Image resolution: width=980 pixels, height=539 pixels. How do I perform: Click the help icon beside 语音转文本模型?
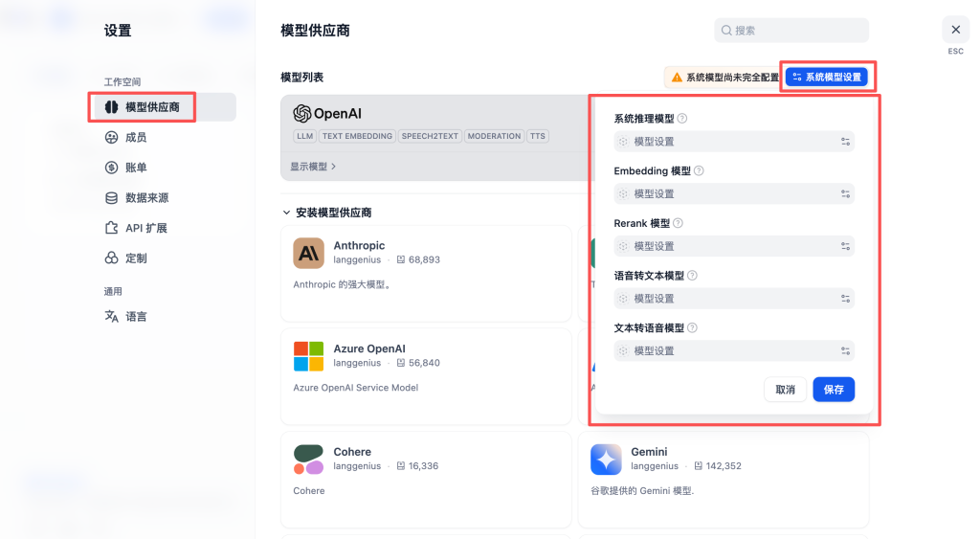click(692, 276)
